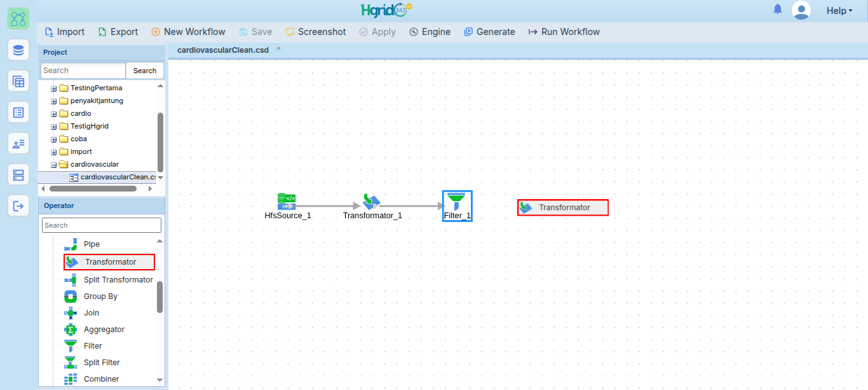
Task: Click Generate in the toolbar
Action: pyautogui.click(x=489, y=32)
